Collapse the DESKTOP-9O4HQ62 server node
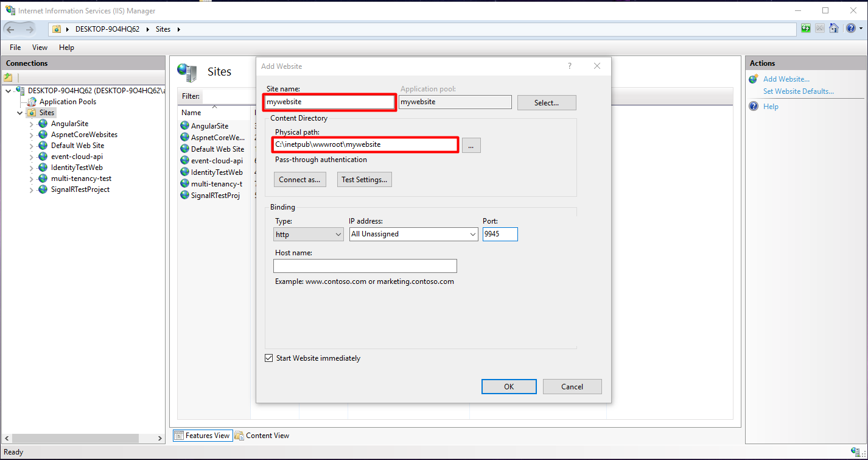868x460 pixels. coord(8,90)
